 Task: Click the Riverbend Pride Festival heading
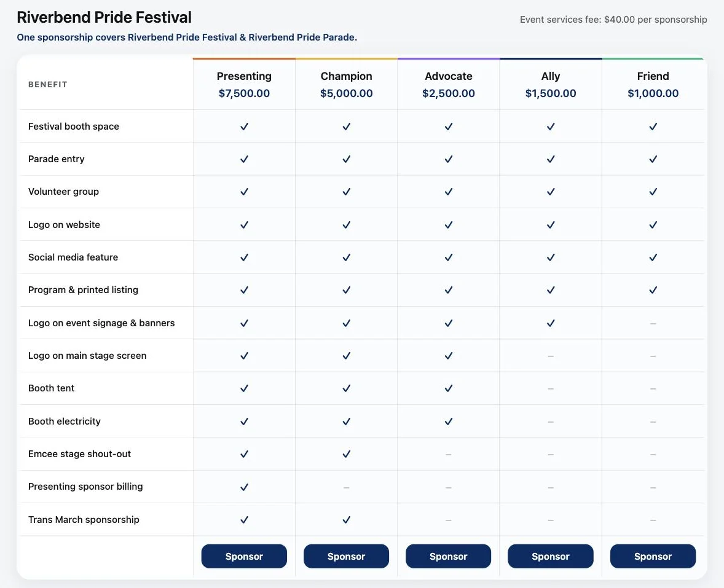pyautogui.click(x=104, y=17)
